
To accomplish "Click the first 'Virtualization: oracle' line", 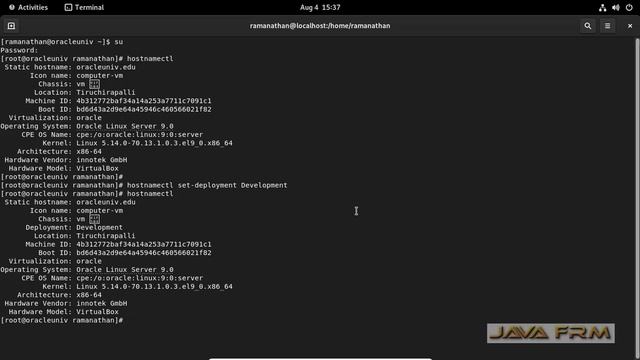I will [x=55, y=118].
